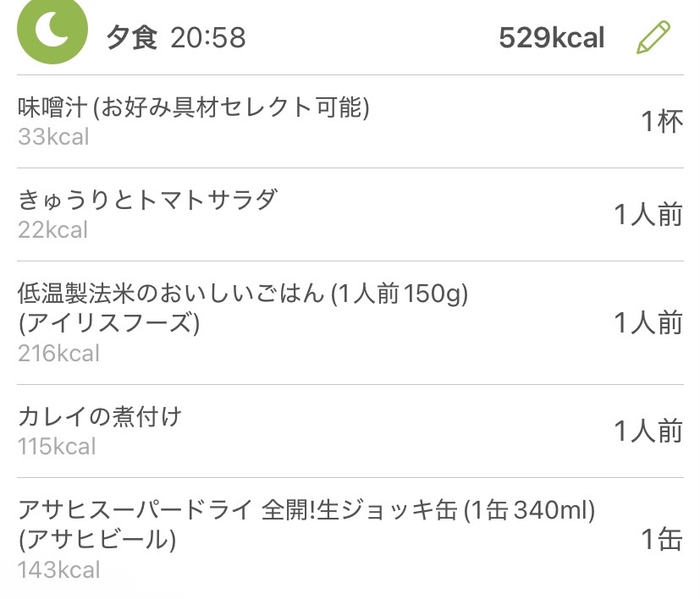Open the カレイの煮付け entry
This screenshot has height=599, width=700.
(x=100, y=417)
